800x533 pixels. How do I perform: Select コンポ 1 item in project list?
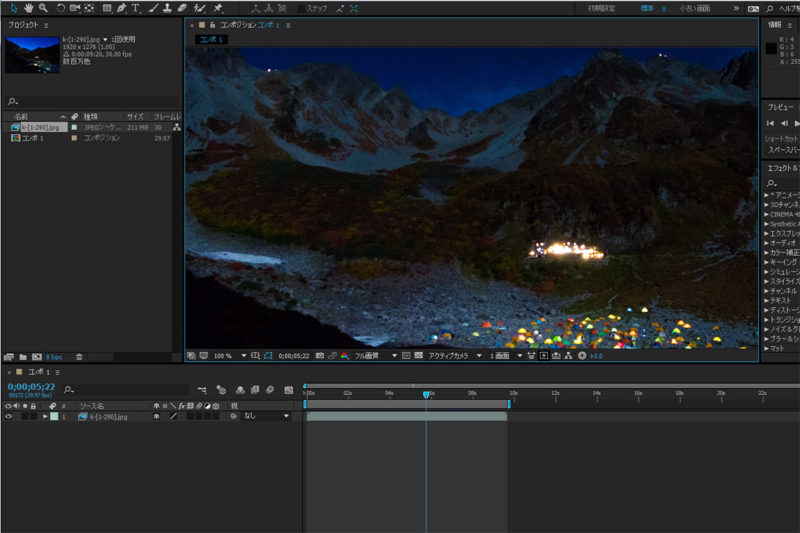pyautogui.click(x=33, y=138)
